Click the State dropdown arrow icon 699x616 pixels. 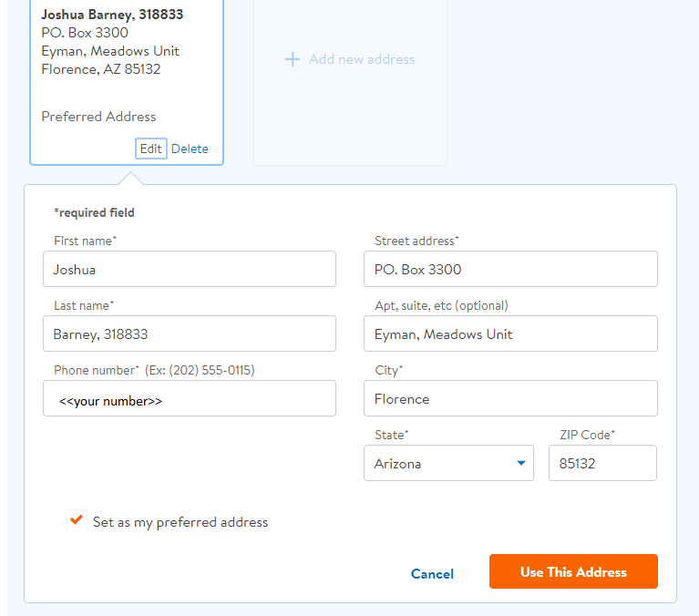tap(520, 463)
